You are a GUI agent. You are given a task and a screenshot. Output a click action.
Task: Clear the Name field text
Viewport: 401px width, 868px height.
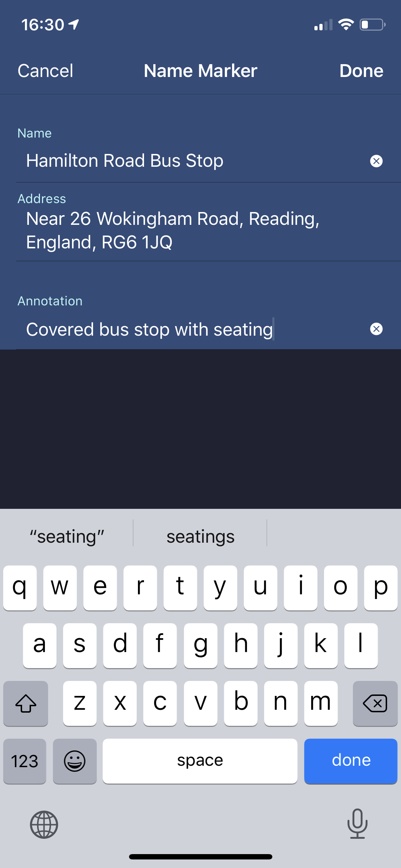pos(376,161)
